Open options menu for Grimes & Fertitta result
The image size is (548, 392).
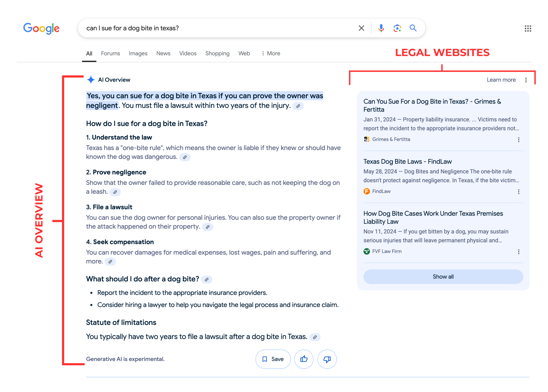tap(519, 140)
